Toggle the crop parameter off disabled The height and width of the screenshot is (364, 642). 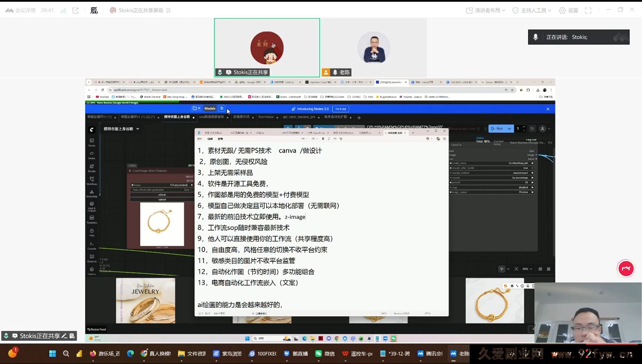(524, 187)
